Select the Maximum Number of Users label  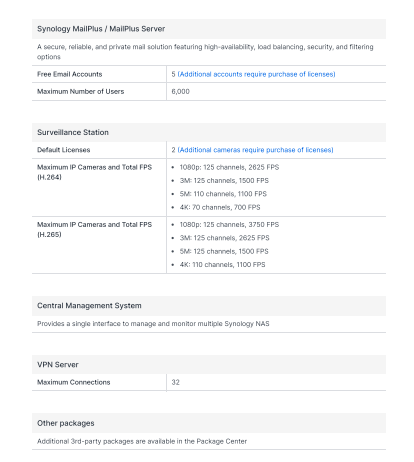click(80, 91)
